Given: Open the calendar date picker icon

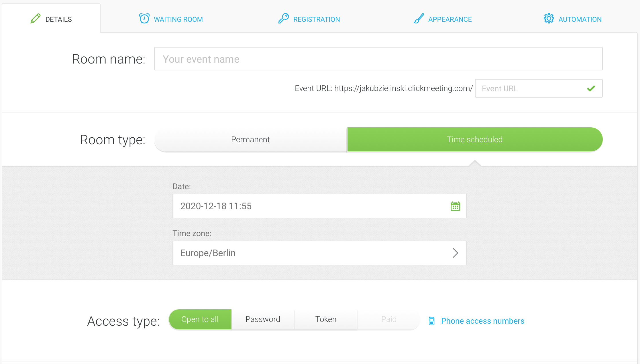Looking at the screenshot, I should [455, 206].
